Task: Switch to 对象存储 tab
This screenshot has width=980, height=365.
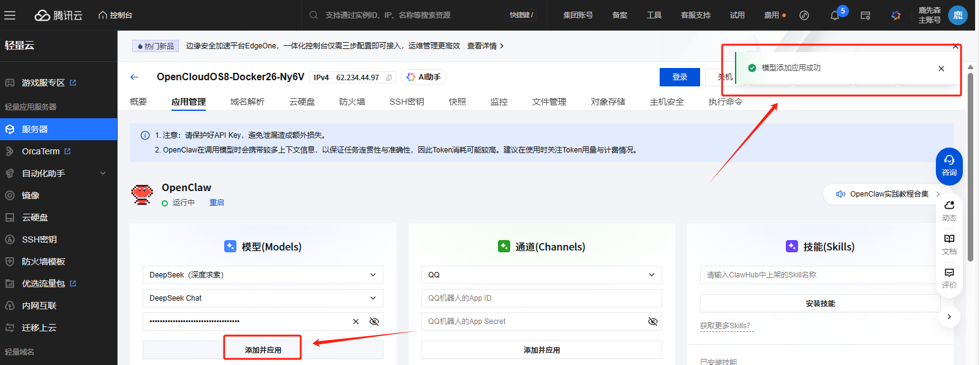Action: point(608,102)
